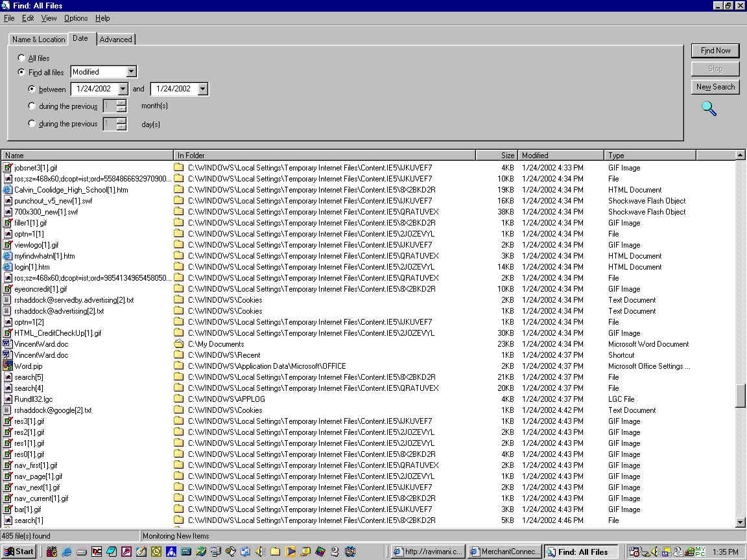
Task: Click the icon beside rshaddock@google[2].txt
Action: coord(8,410)
